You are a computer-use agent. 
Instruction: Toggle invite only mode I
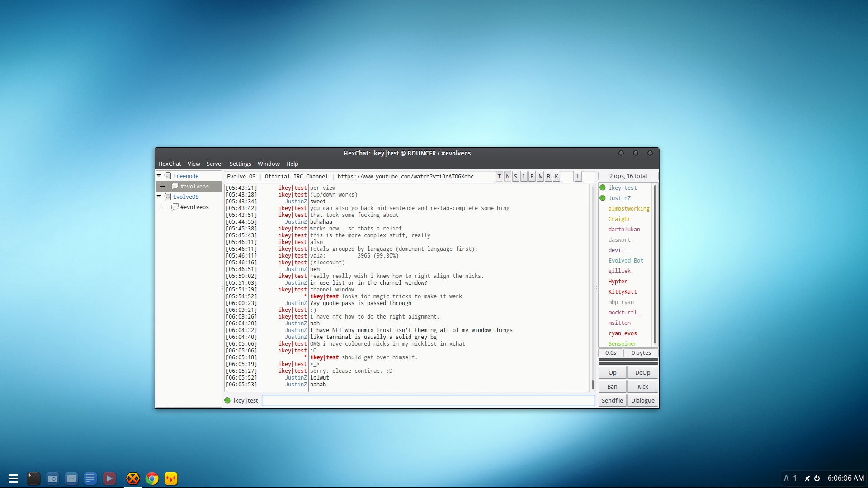524,176
